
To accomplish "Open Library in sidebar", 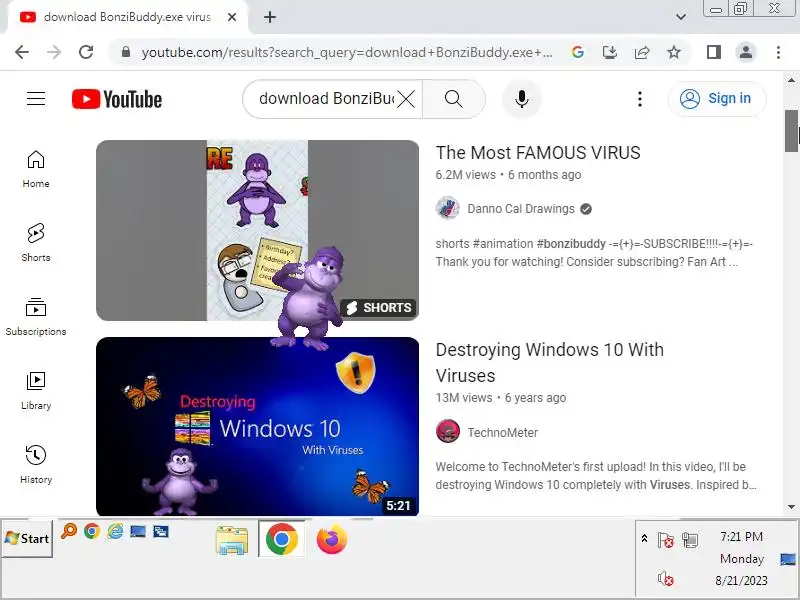I will coord(36,391).
